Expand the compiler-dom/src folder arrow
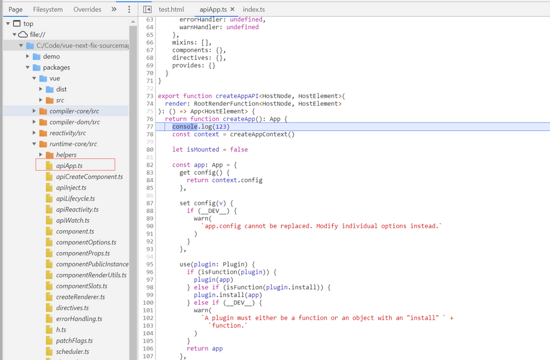The image size is (550, 360). click(x=34, y=122)
